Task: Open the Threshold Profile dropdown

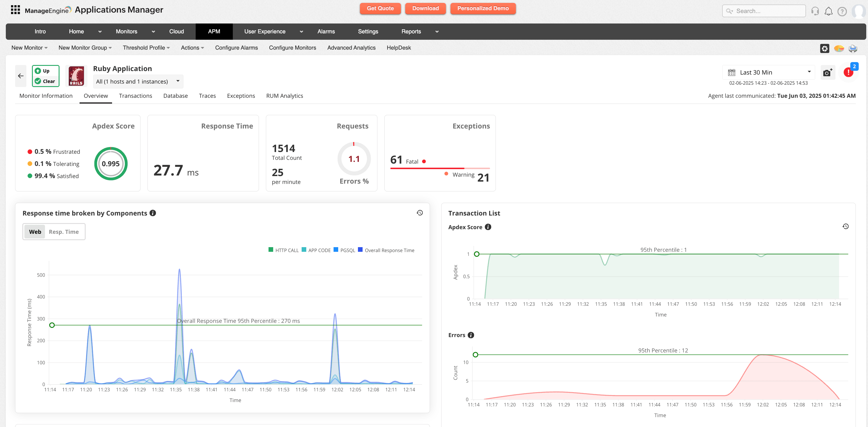Action: pyautogui.click(x=146, y=48)
